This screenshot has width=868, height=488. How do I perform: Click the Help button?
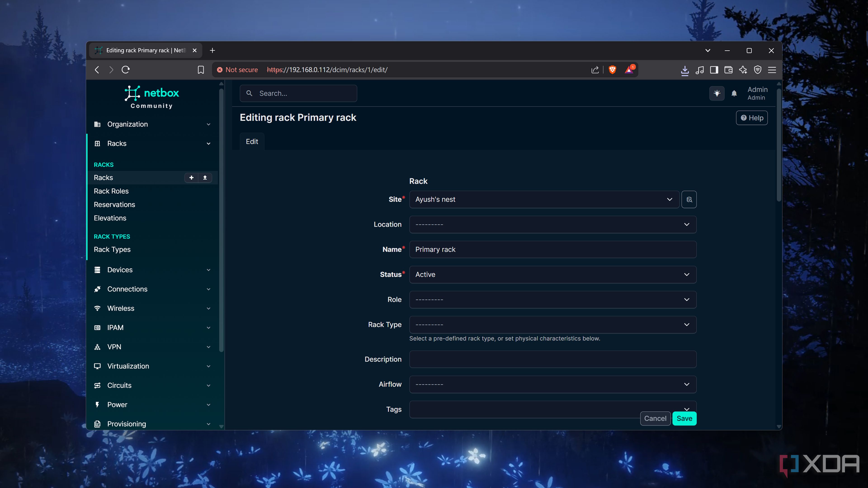click(752, 118)
